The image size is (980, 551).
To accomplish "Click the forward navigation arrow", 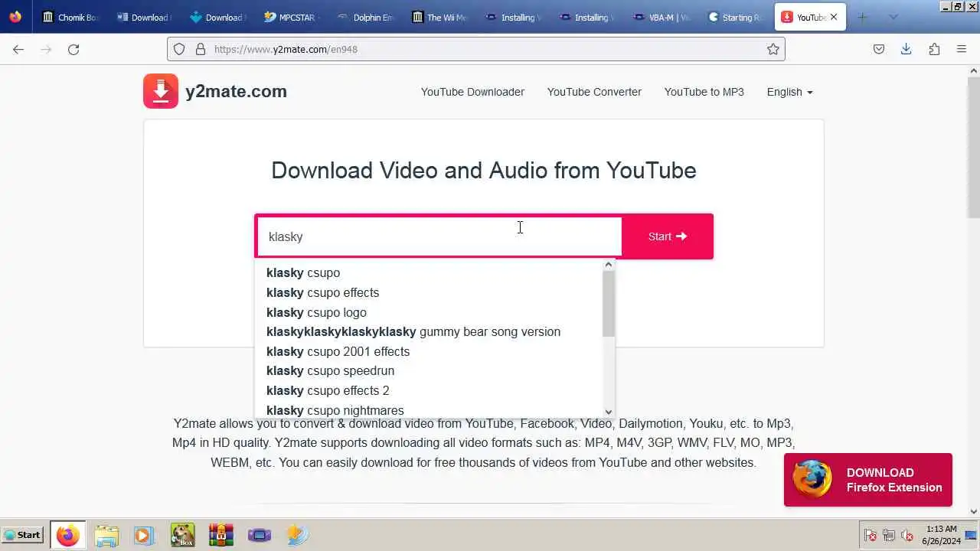I will point(46,49).
